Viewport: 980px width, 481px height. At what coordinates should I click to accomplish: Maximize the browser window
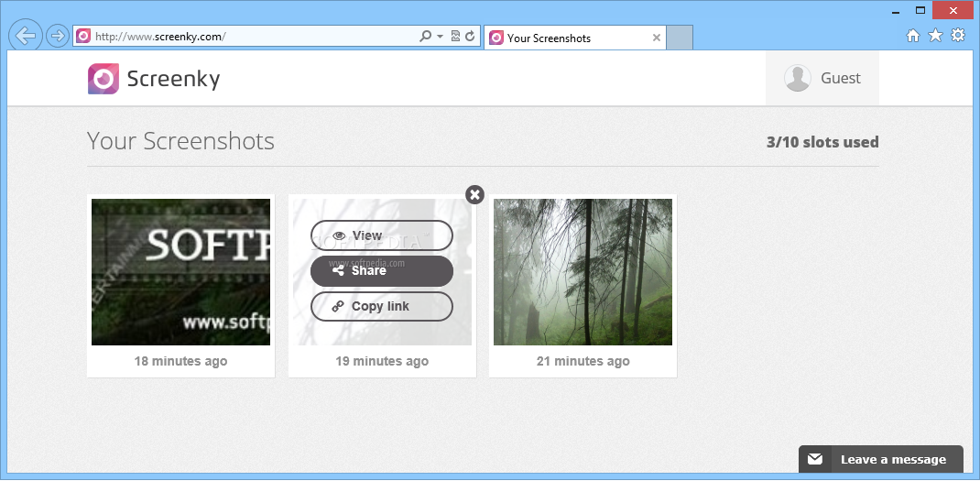(920, 11)
